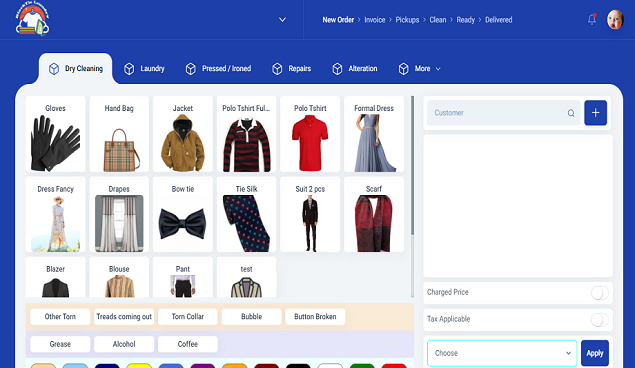Turn on Tax Applicable switch

click(599, 320)
